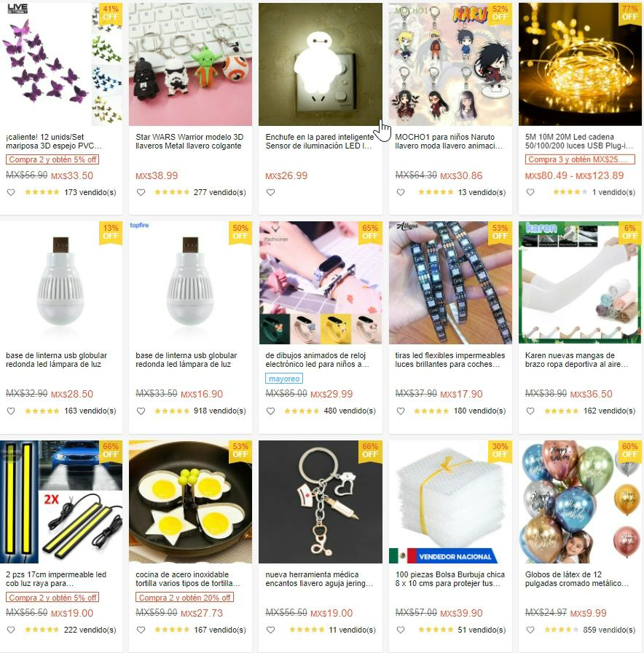This screenshot has height=653, width=644.
Task: Save the MX$16.90 usb bulb lamp listing
Action: pyautogui.click(x=141, y=411)
